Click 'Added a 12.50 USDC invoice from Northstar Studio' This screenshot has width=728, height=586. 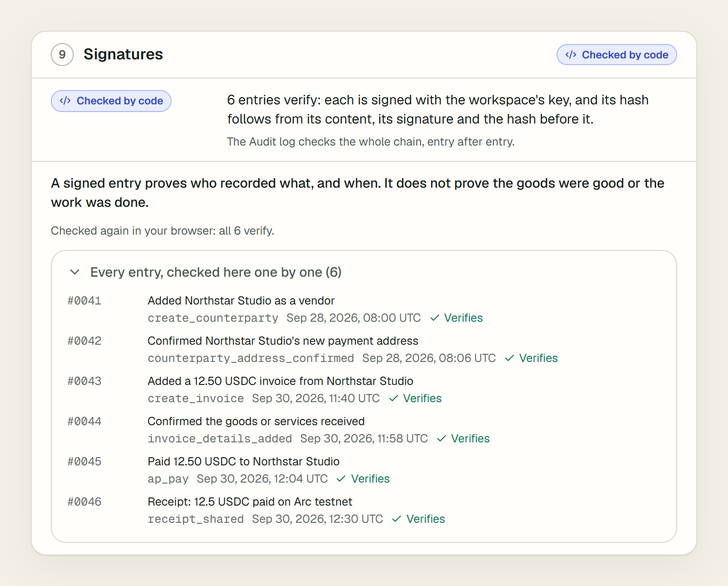tap(280, 381)
